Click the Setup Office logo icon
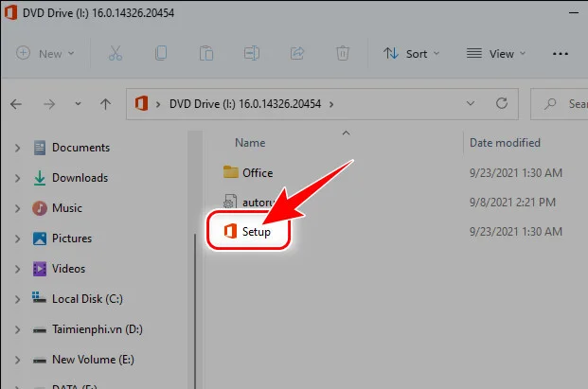 tap(230, 231)
